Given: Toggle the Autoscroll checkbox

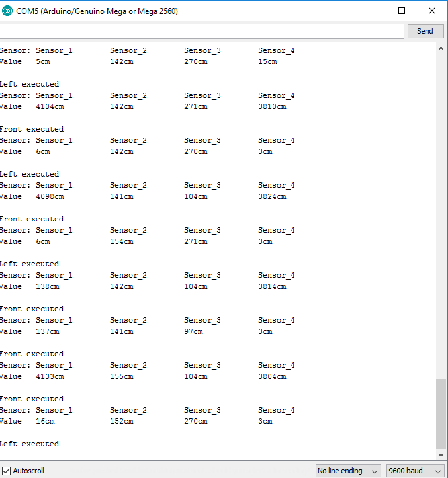Looking at the screenshot, I should 6,471.
